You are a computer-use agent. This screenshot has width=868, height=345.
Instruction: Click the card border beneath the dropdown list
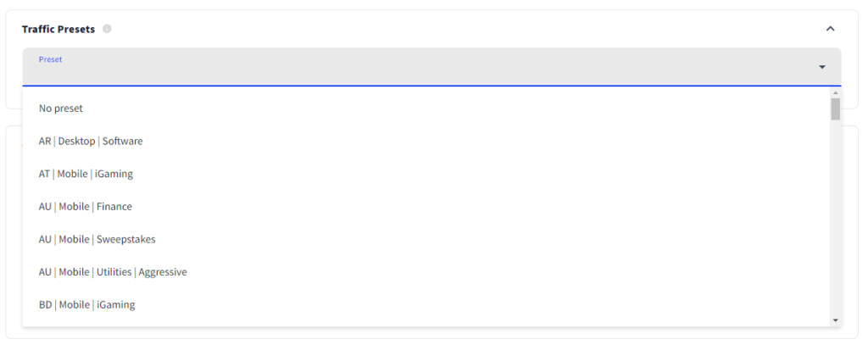(431, 338)
